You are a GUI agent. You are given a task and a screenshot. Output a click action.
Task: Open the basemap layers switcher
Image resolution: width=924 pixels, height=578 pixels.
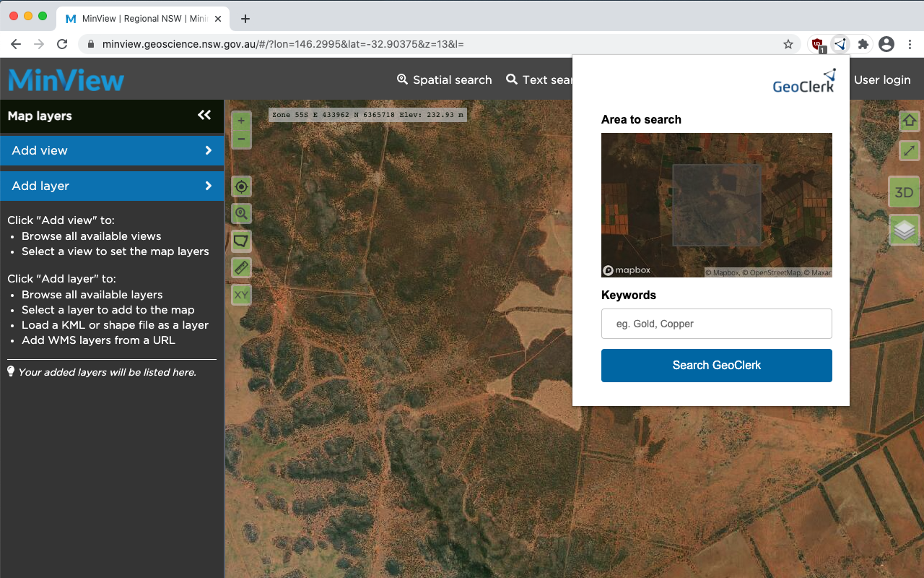(904, 230)
